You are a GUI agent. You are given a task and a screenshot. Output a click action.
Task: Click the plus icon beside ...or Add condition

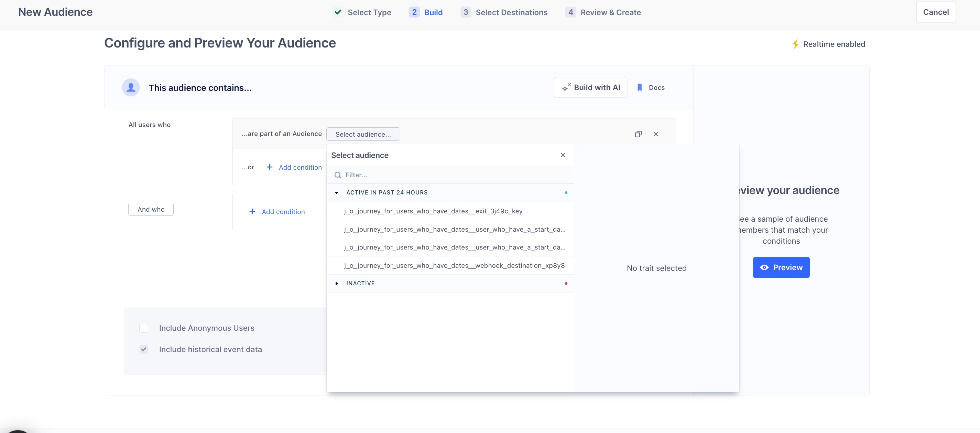(269, 167)
